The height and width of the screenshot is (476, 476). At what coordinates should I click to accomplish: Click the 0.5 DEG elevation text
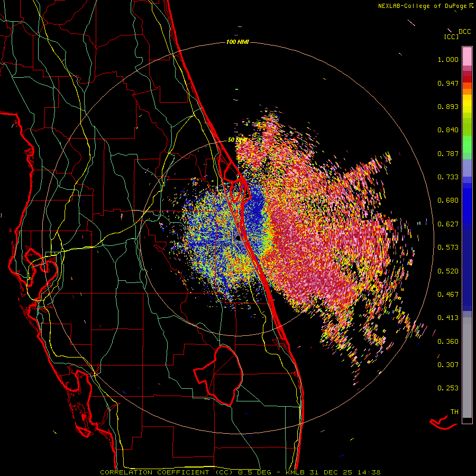(255, 472)
